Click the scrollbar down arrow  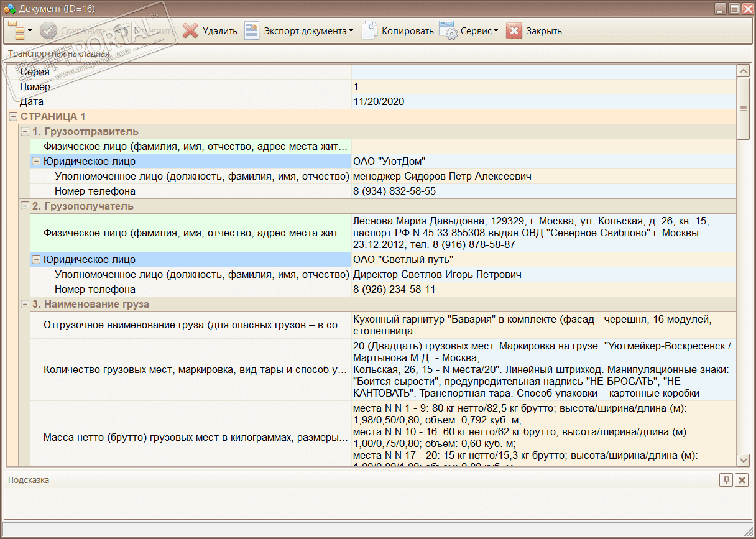click(x=743, y=460)
